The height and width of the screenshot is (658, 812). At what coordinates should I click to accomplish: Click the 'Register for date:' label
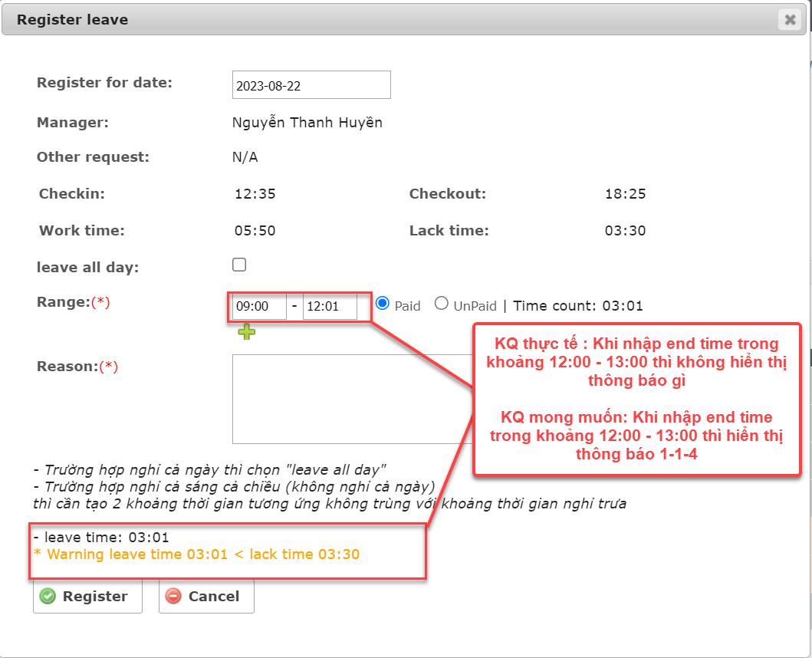(104, 83)
